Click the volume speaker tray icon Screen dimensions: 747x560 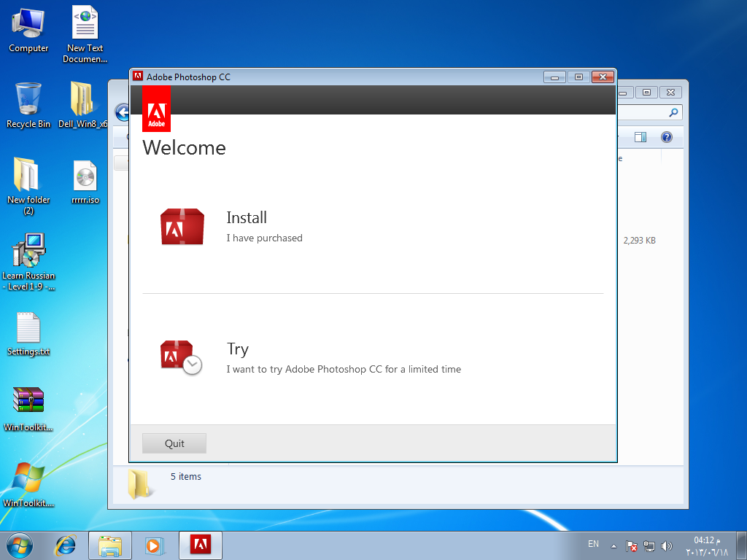click(667, 546)
